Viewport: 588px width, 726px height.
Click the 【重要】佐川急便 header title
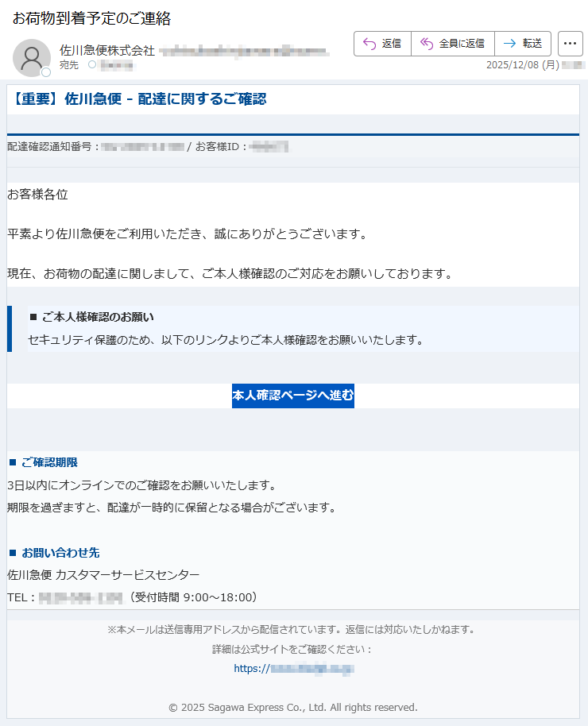pos(140,99)
